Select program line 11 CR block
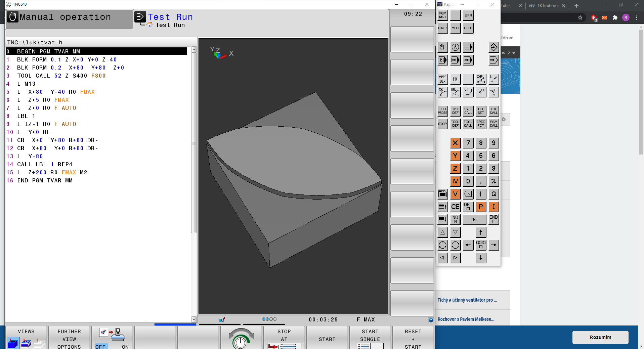The height and width of the screenshot is (349, 644). pos(57,140)
